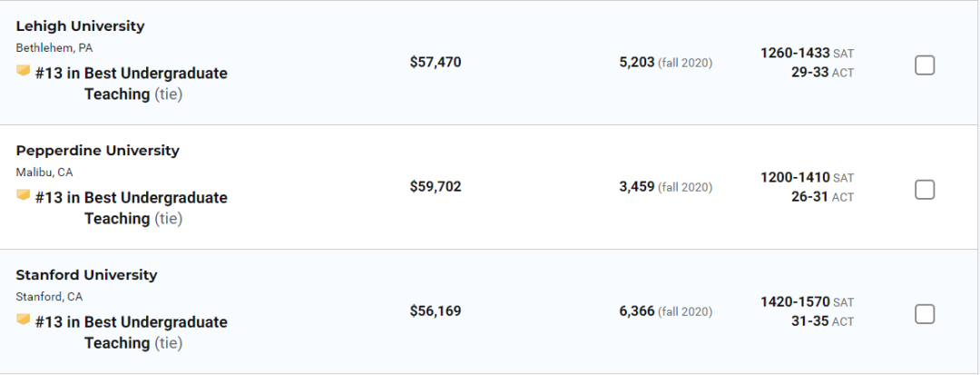Open the Lehigh University profile link
The image size is (980, 375).
tap(80, 26)
